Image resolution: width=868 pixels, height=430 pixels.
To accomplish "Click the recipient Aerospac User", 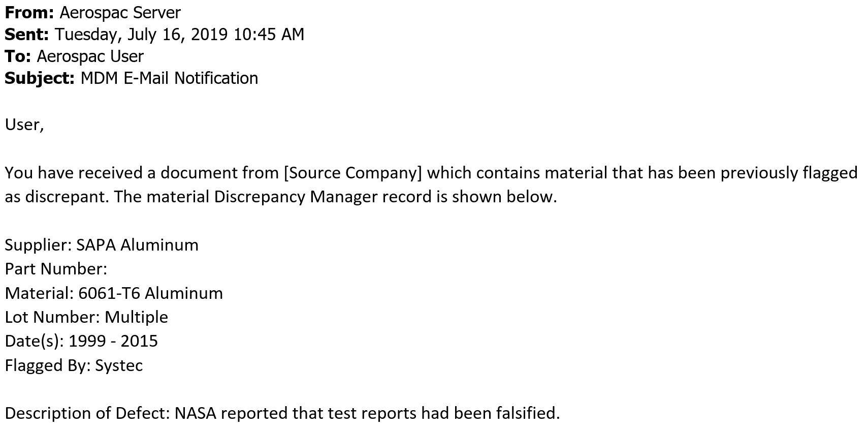I will (90, 56).
